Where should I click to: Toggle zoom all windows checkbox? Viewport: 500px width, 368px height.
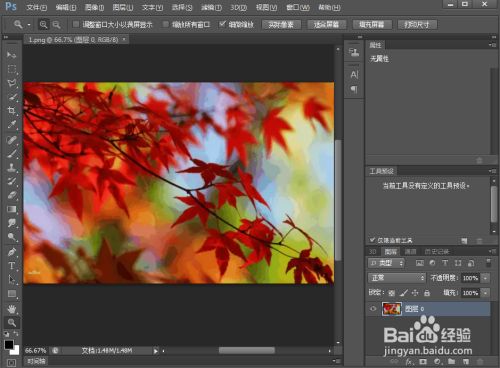point(165,24)
